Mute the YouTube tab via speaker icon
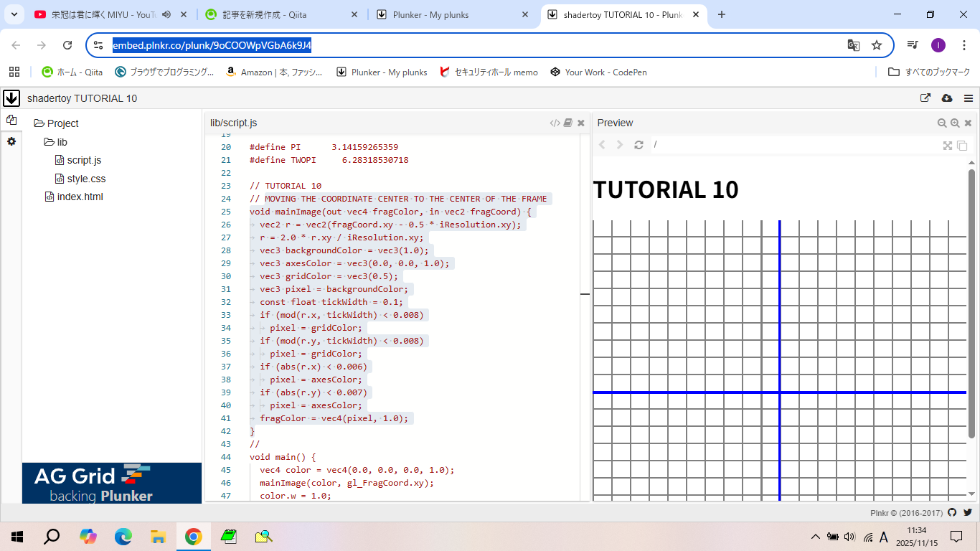This screenshot has width=980, height=551. tap(166, 14)
